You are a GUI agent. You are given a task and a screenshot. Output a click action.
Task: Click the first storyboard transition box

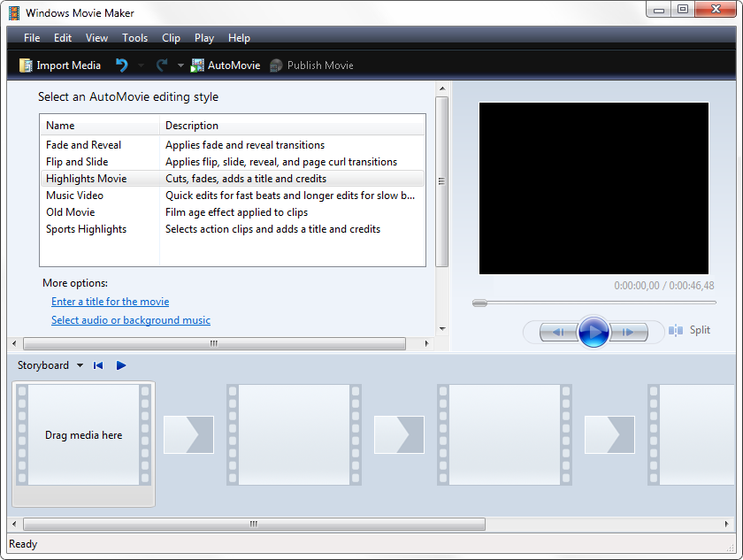(x=188, y=435)
